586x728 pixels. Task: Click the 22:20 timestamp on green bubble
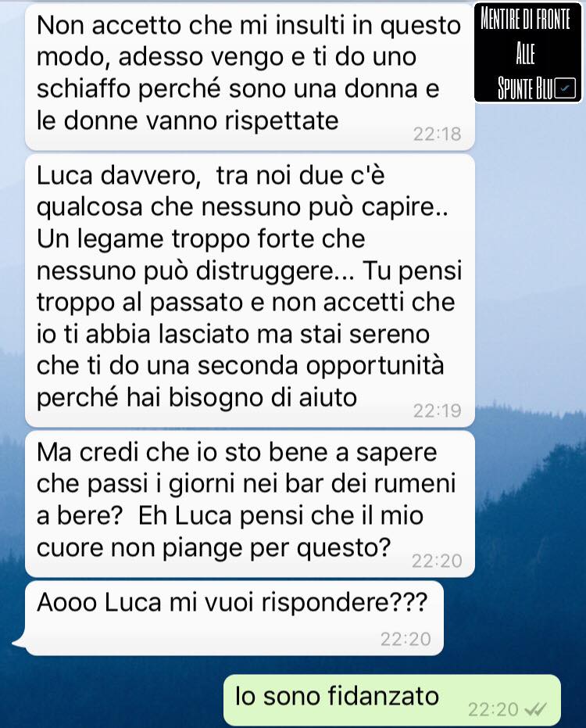pyautogui.click(x=493, y=709)
